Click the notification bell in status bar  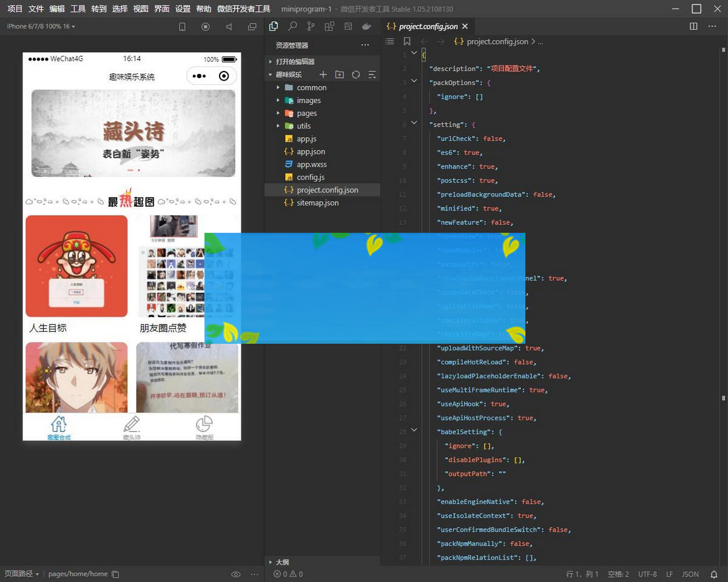pyautogui.click(x=714, y=574)
